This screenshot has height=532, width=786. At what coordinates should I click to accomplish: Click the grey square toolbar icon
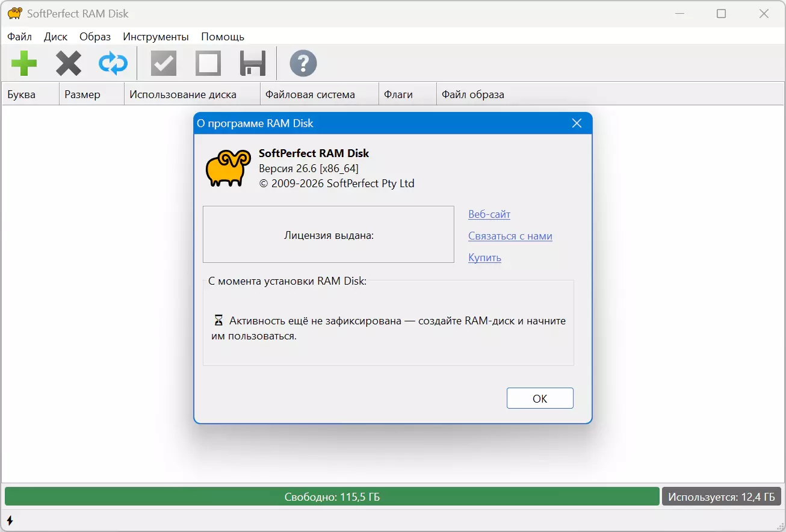[208, 63]
